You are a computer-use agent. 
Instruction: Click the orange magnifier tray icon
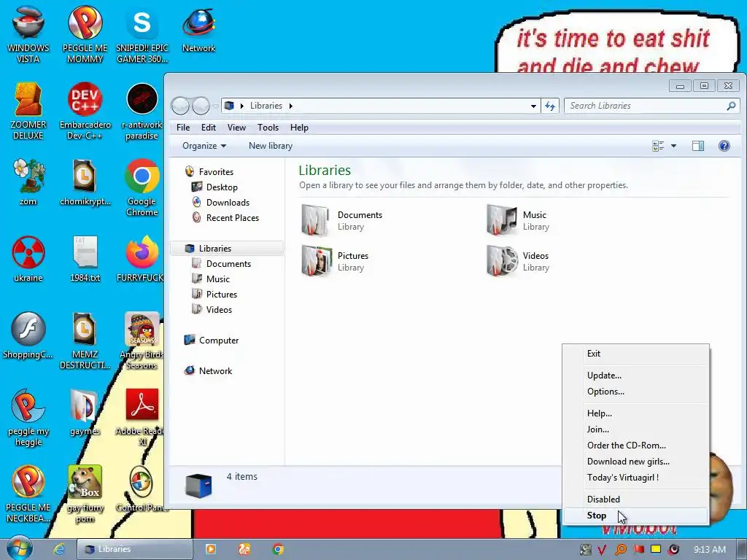(620, 550)
